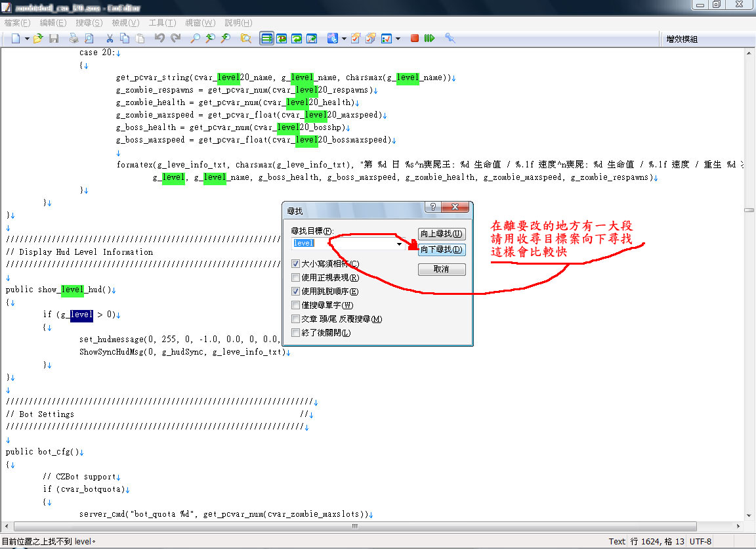Expand the new file type dropdown arrow
The width and height of the screenshot is (756, 549).
click(27, 39)
